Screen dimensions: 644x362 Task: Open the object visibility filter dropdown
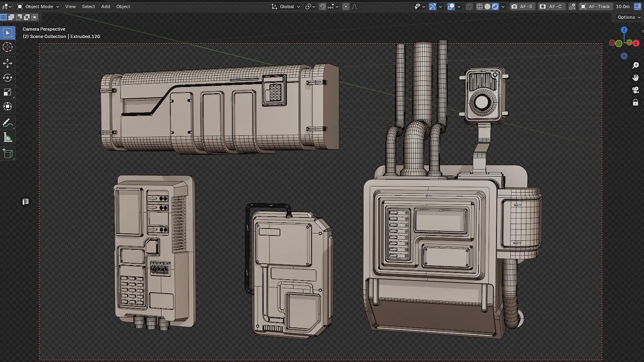(x=419, y=6)
